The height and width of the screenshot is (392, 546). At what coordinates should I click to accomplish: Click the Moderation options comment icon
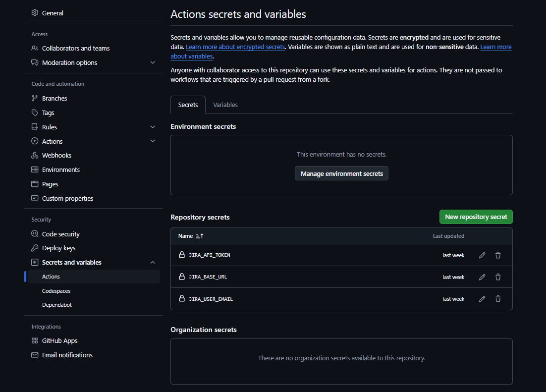tap(35, 62)
